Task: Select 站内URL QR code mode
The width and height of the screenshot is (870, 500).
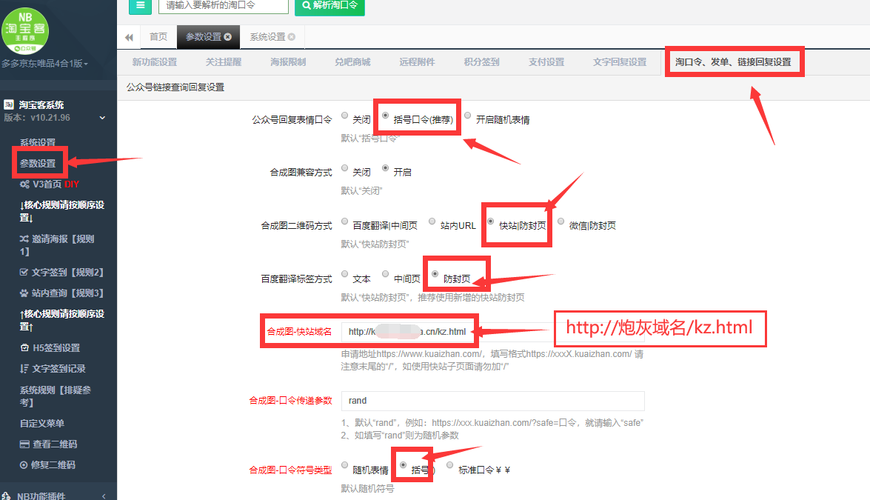Action: (x=432, y=221)
